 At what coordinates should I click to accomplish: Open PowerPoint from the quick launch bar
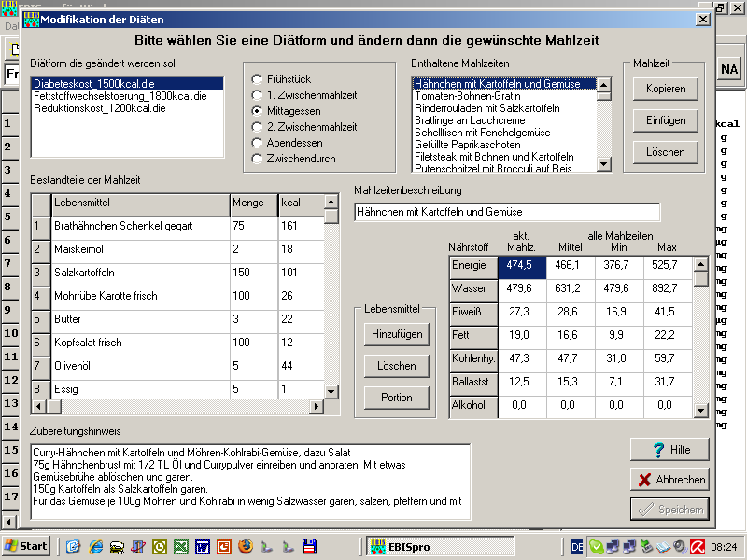223,546
